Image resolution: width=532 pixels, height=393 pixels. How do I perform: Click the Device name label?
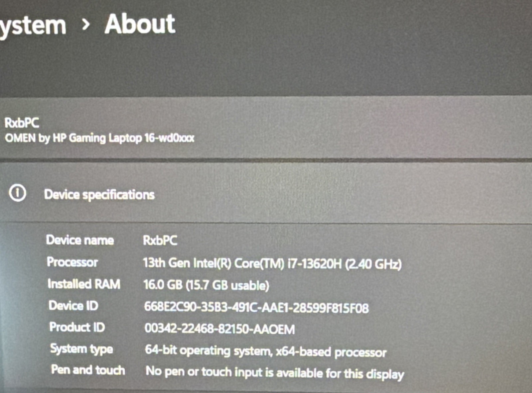[x=80, y=240]
